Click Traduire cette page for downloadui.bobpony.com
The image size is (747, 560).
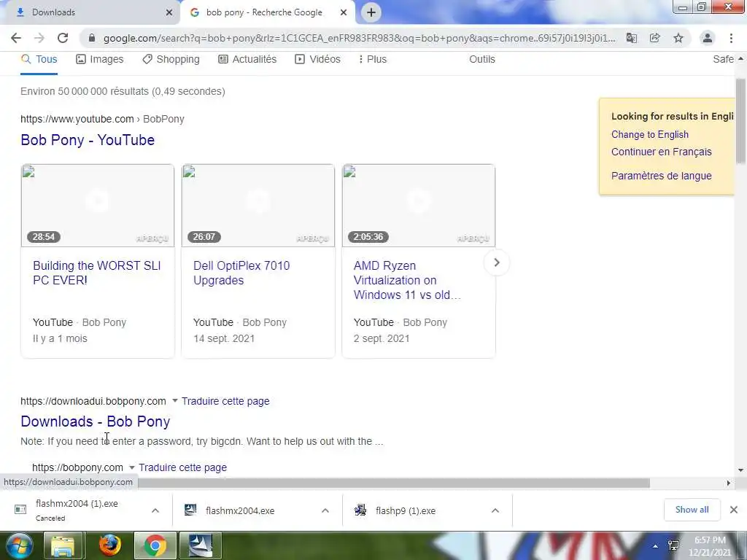pyautogui.click(x=225, y=401)
